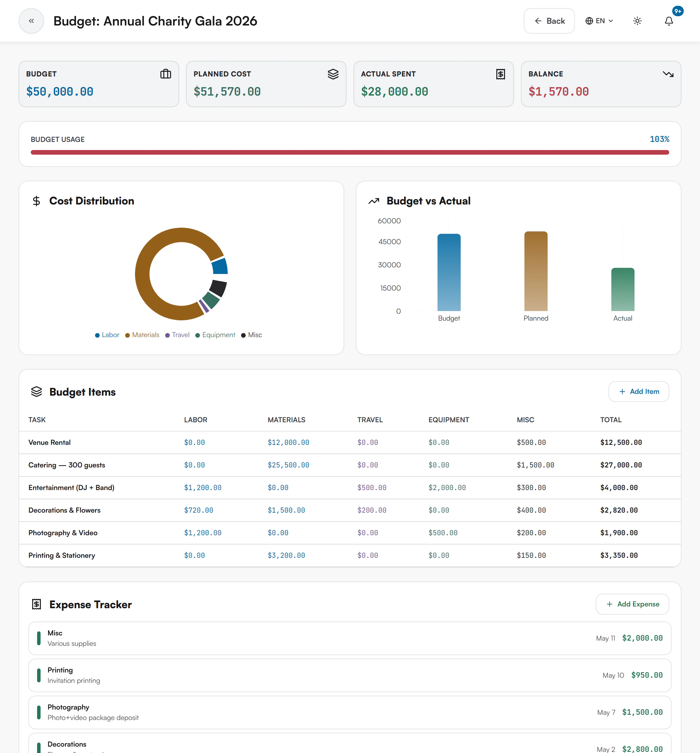Open the Photography package deposit expense

[x=350, y=712]
